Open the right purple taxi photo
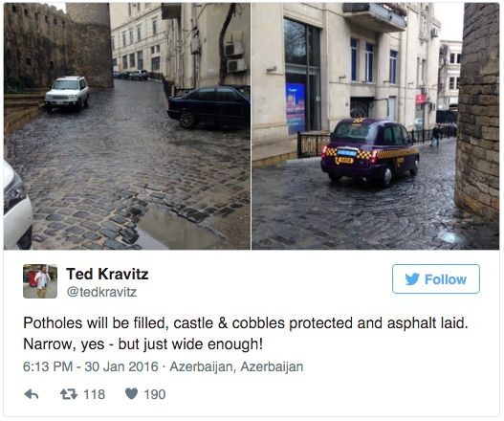Viewport: 504px width, 421px height. point(376,126)
